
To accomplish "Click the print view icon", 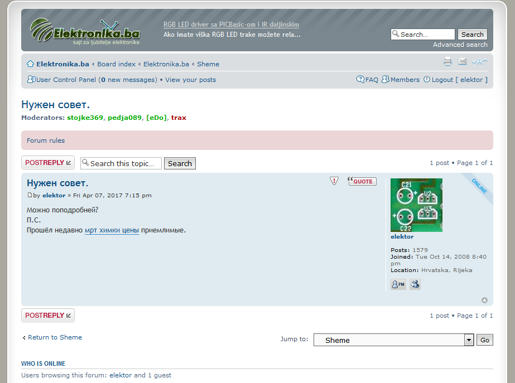I will coord(448,61).
